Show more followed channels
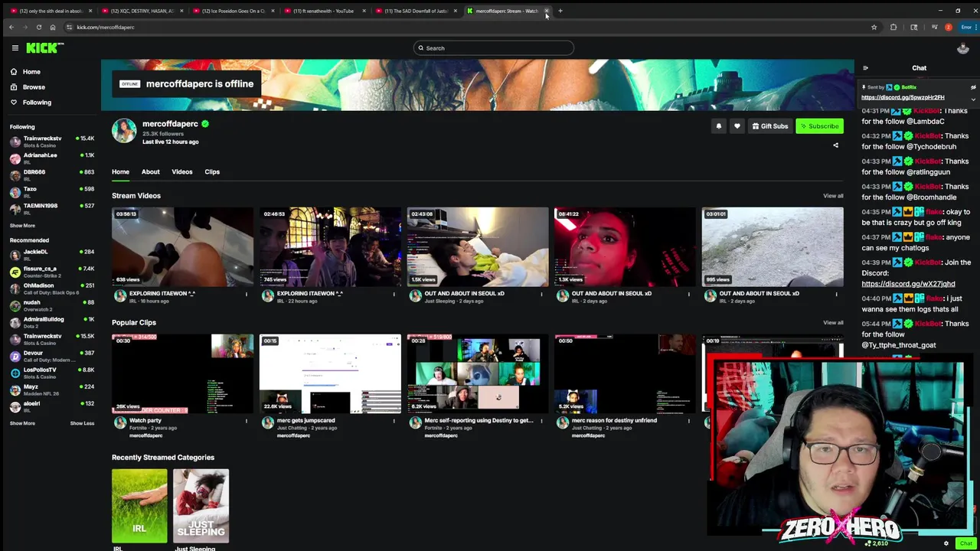 (x=22, y=226)
